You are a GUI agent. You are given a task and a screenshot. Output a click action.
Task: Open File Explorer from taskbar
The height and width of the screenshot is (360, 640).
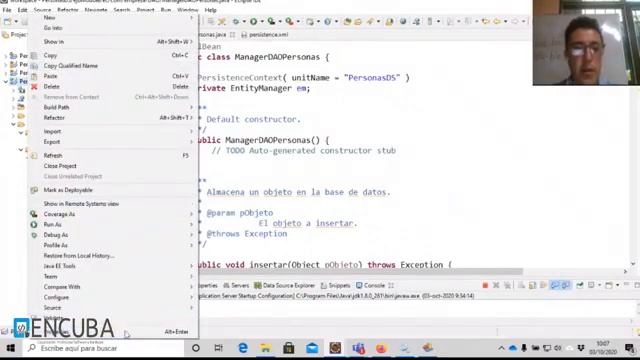click(x=266, y=348)
